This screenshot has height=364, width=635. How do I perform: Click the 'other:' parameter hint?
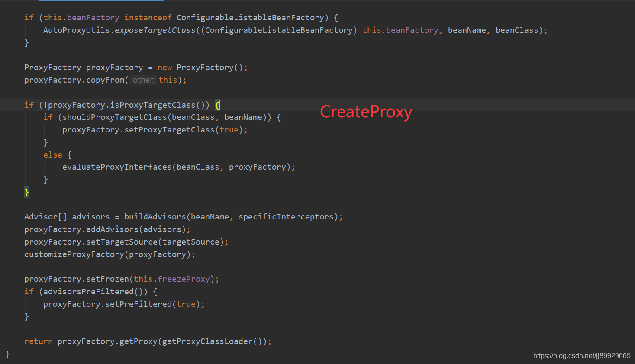pos(144,80)
